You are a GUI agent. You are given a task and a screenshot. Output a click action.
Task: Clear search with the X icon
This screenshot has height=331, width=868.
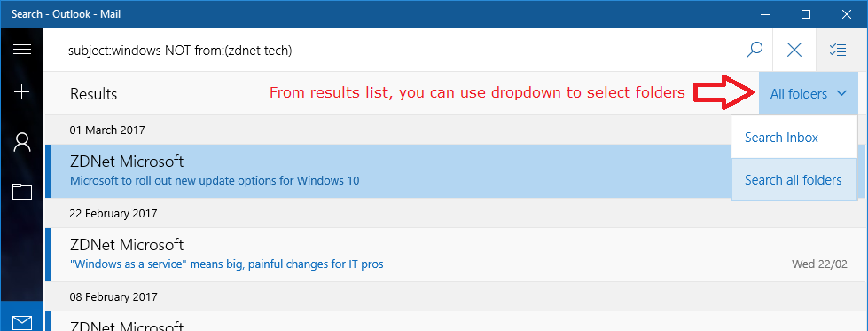pos(794,50)
